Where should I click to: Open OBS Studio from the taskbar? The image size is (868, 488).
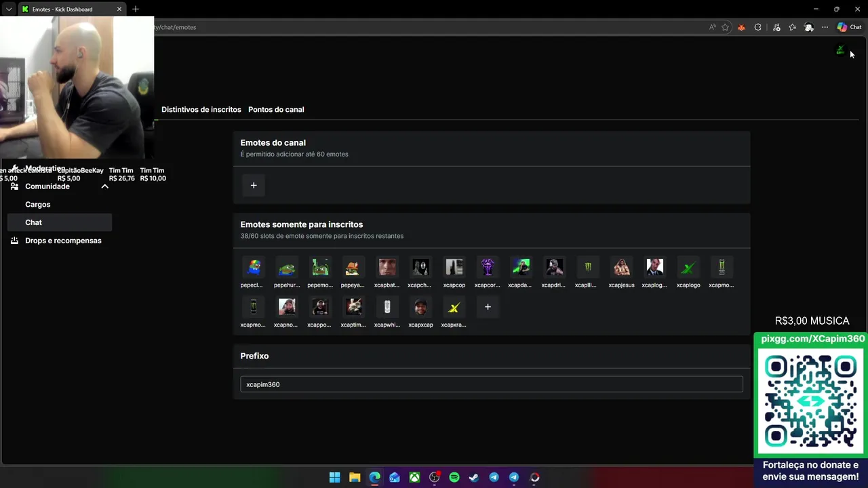pyautogui.click(x=434, y=477)
